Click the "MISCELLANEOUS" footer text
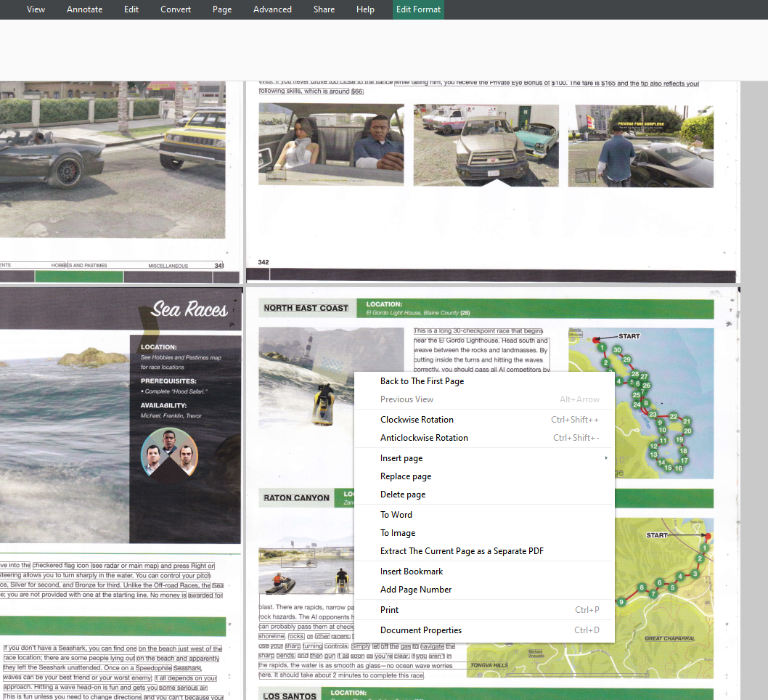The height and width of the screenshot is (700, 768). click(x=168, y=266)
